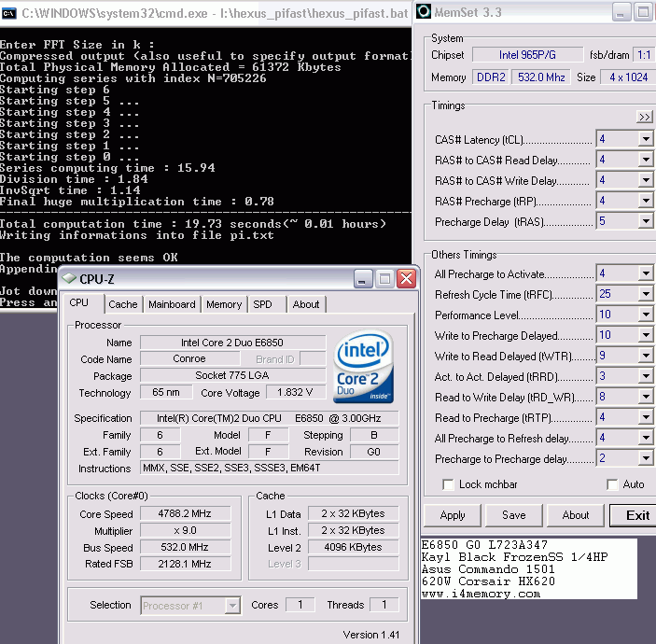The height and width of the screenshot is (644, 656).
Task: Toggle the Auto checkbox in MemSet
Action: (x=612, y=484)
